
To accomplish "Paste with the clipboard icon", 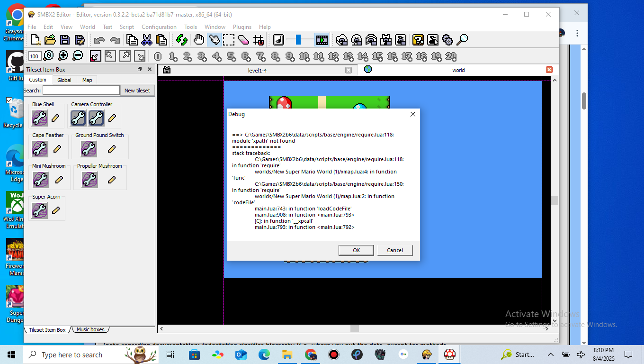I will click(x=161, y=40).
